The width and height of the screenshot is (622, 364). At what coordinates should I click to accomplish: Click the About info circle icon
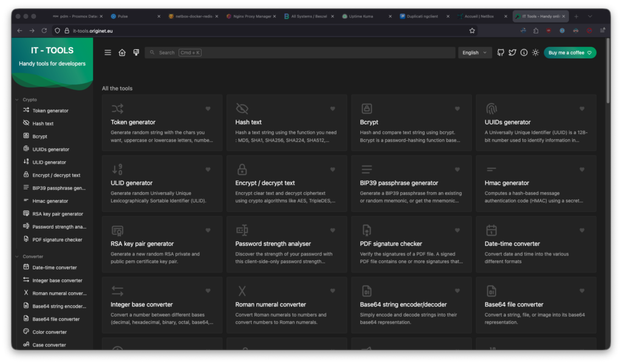pyautogui.click(x=524, y=53)
